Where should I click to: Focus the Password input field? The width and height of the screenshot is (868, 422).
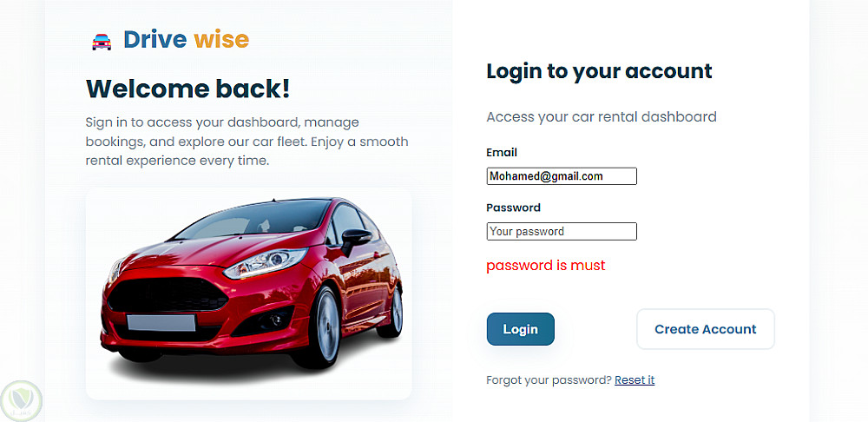point(562,232)
